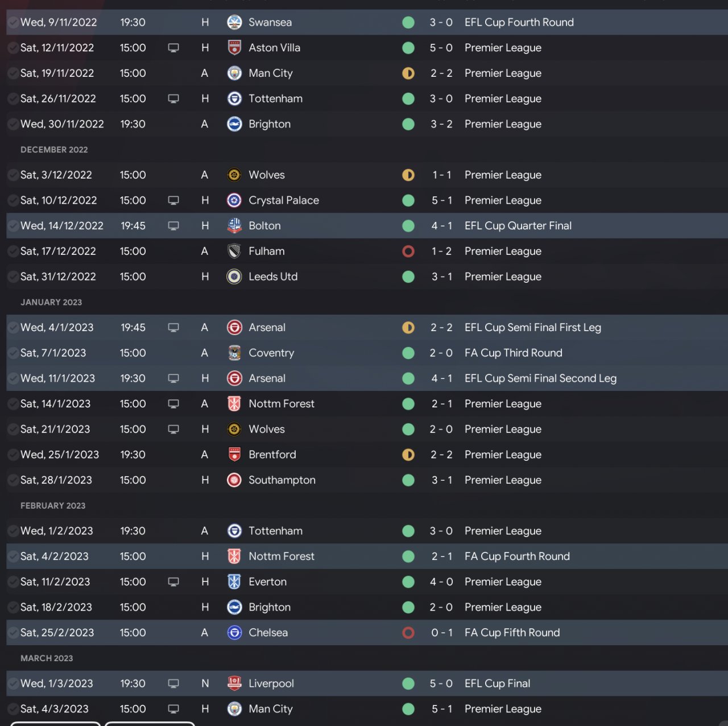Viewport: 728px width, 726px height.
Task: Click the yellow draw indicator for Brentford match
Action: pos(408,455)
